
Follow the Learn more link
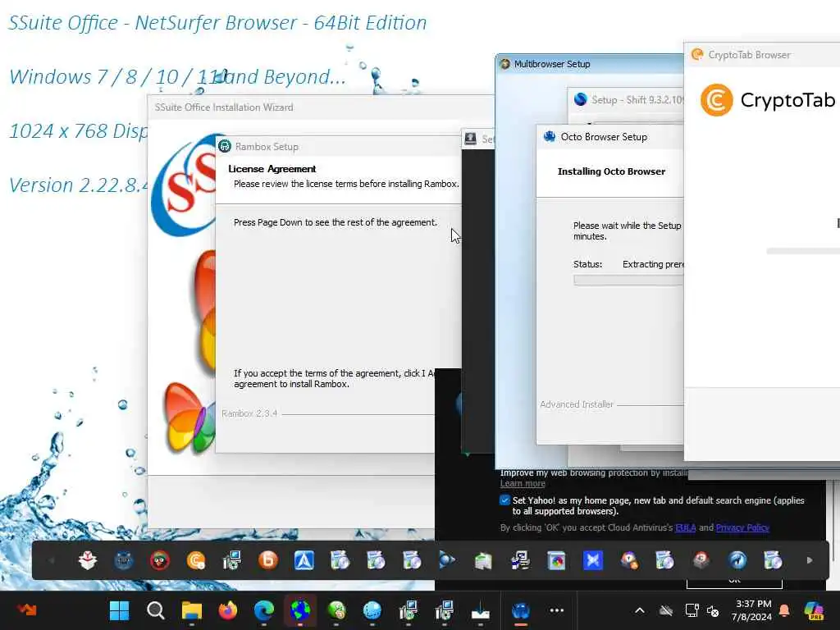523,483
